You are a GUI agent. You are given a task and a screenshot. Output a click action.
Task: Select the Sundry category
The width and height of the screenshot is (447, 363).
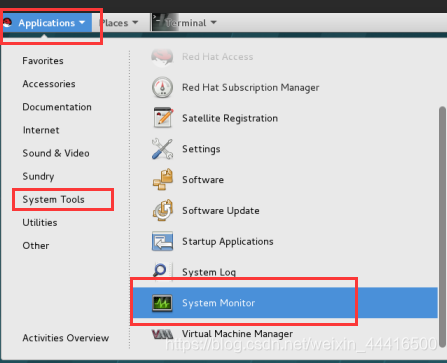pos(38,176)
